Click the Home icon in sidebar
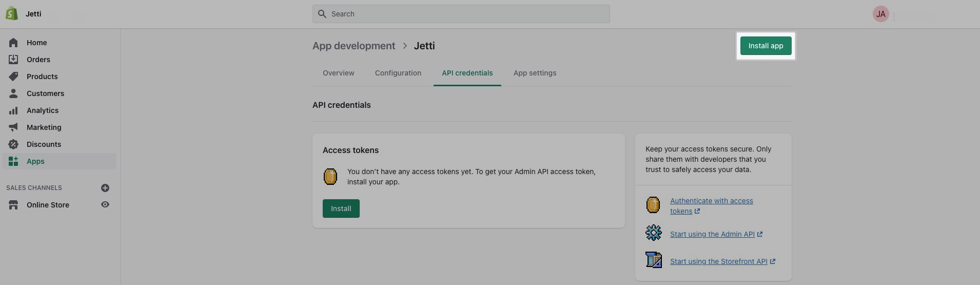This screenshot has height=285, width=980. (x=13, y=43)
